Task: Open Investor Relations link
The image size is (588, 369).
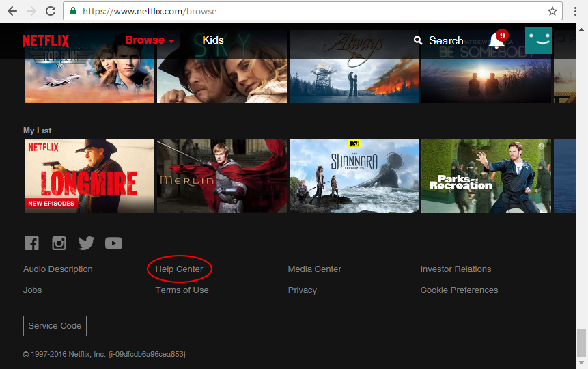Action: coord(456,269)
